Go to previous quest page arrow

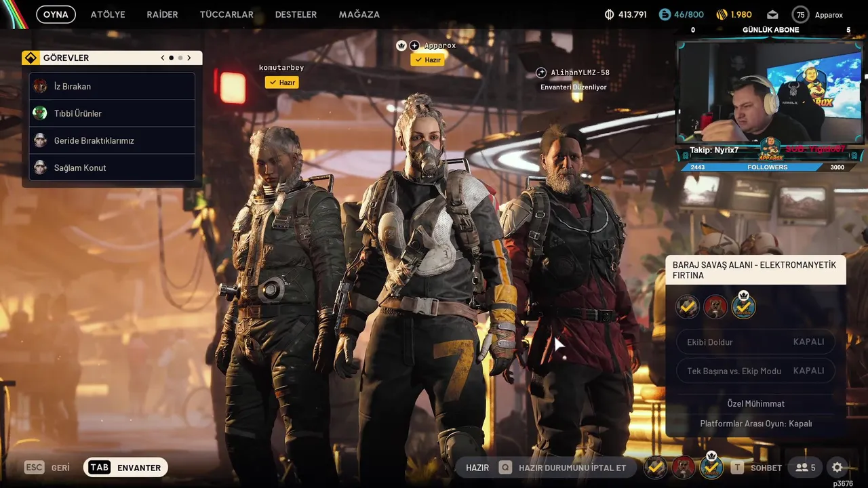(x=163, y=58)
